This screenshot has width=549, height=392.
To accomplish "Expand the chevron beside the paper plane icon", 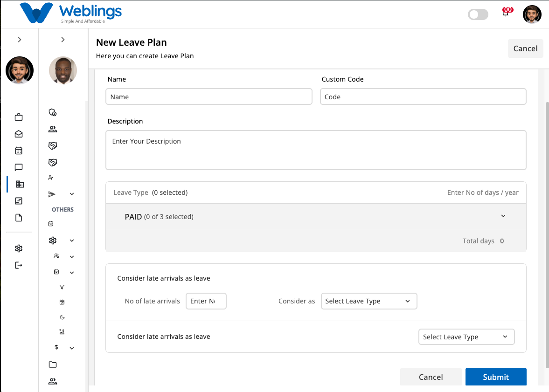I will click(x=72, y=194).
